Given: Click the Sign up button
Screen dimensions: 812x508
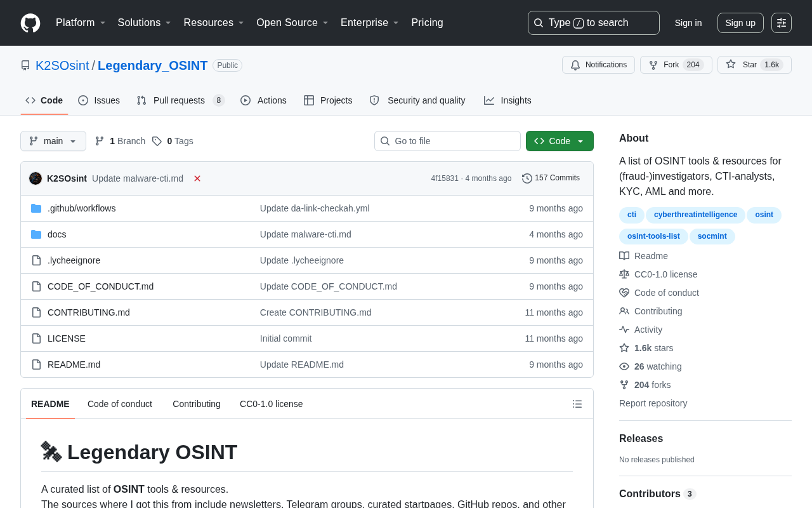Looking at the screenshot, I should click(x=740, y=23).
